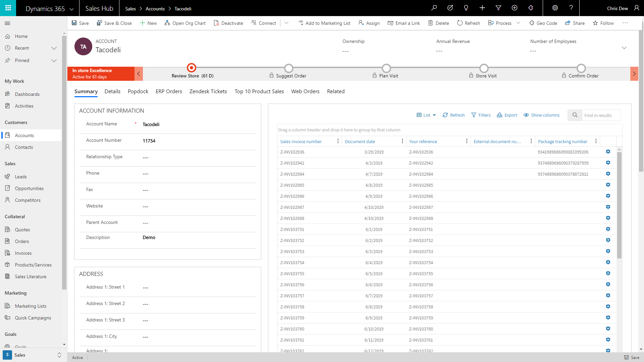Open the Related tab
The image size is (644, 362).
pyautogui.click(x=336, y=92)
